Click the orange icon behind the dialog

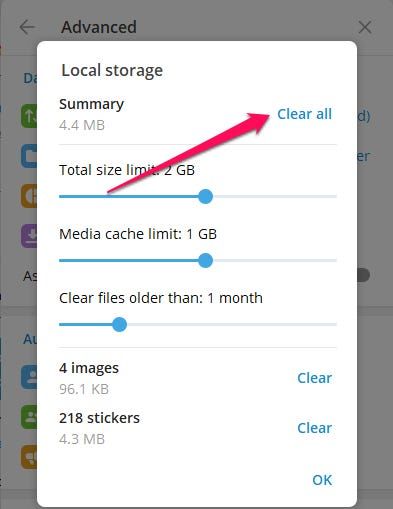tap(29, 196)
